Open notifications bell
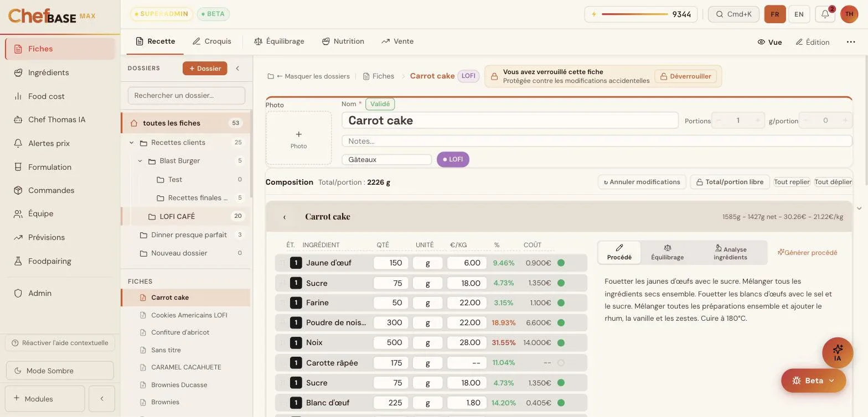 (x=825, y=14)
